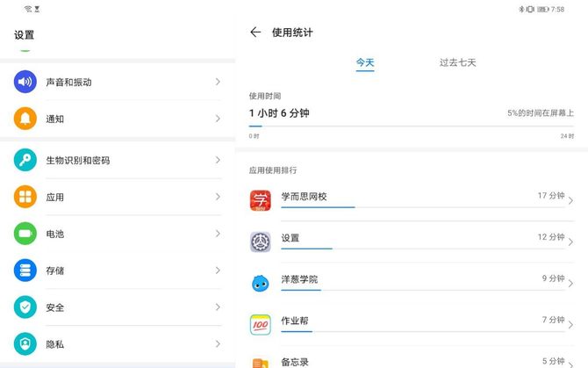Switch to the 过去七天 tab
The width and height of the screenshot is (588, 368).
(x=457, y=62)
